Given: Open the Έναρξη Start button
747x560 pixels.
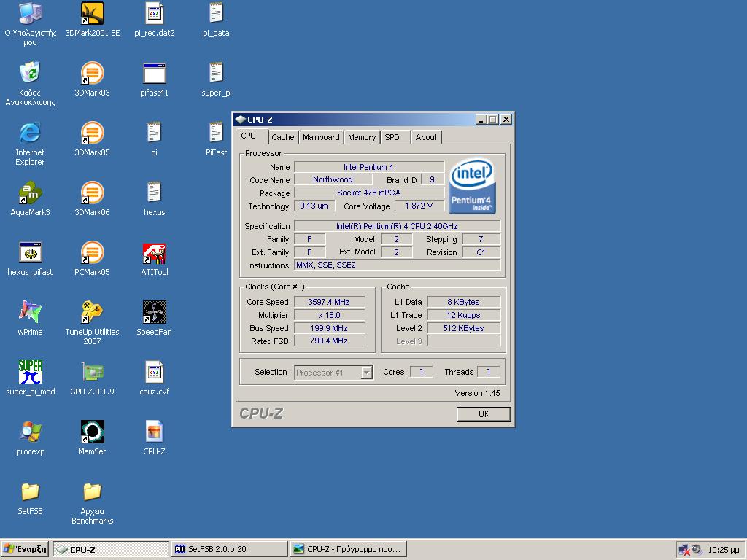Looking at the screenshot, I should [x=25, y=549].
